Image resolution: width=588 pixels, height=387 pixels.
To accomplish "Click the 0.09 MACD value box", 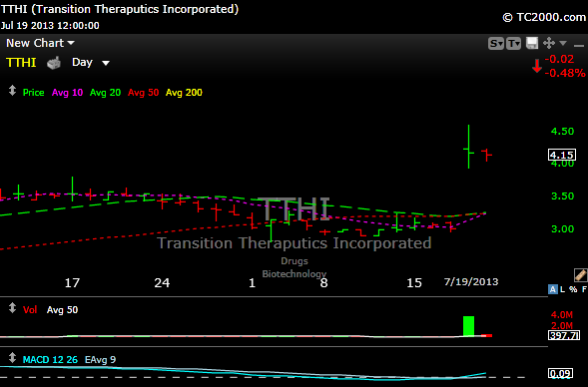I will tap(561, 373).
